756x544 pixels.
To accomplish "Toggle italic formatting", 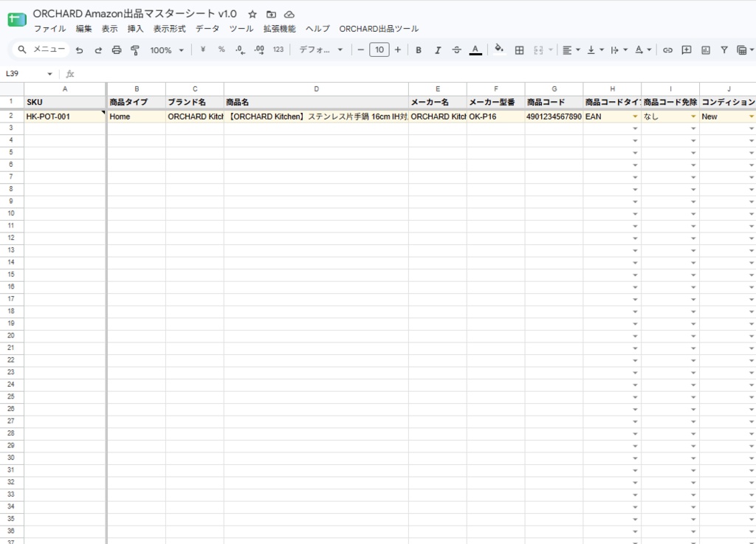I will (437, 49).
